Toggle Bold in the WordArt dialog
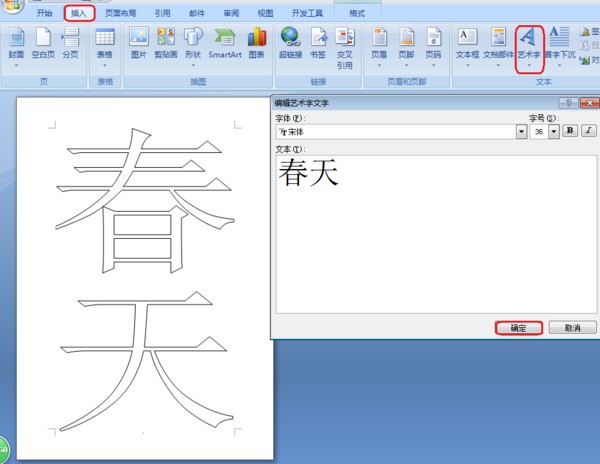 [x=569, y=131]
